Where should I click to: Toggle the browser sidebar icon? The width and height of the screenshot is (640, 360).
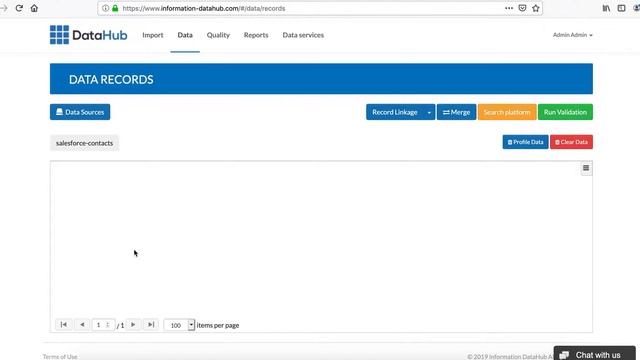(621, 8)
